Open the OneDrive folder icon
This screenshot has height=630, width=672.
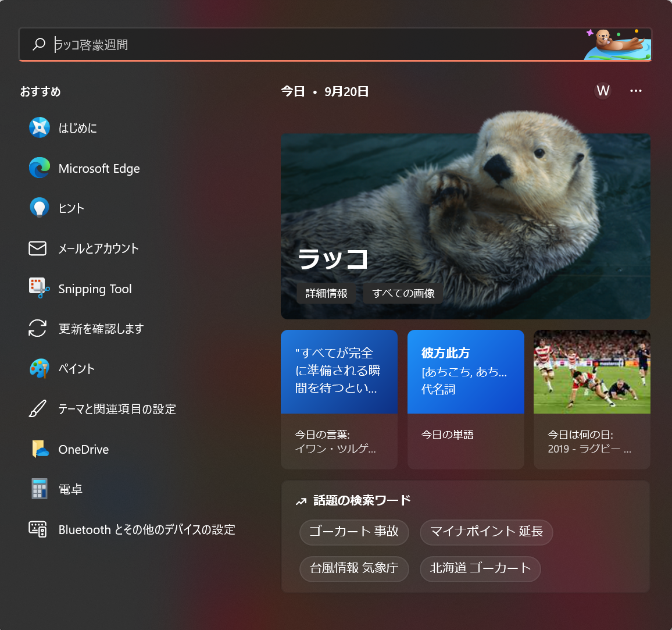[x=40, y=449]
